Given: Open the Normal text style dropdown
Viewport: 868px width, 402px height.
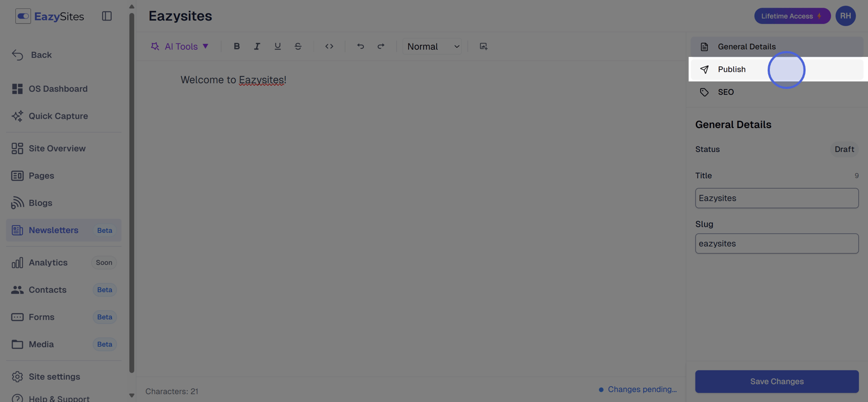Looking at the screenshot, I should click(433, 47).
